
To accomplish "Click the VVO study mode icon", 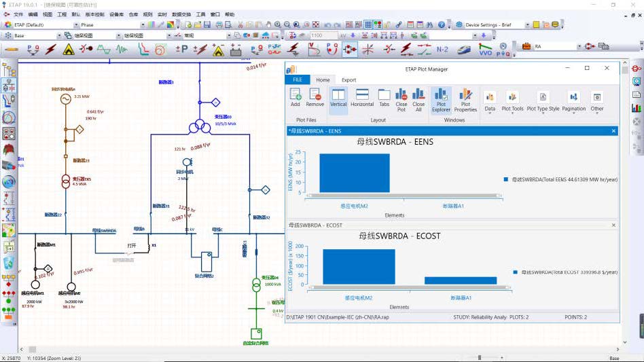I will [485, 49].
